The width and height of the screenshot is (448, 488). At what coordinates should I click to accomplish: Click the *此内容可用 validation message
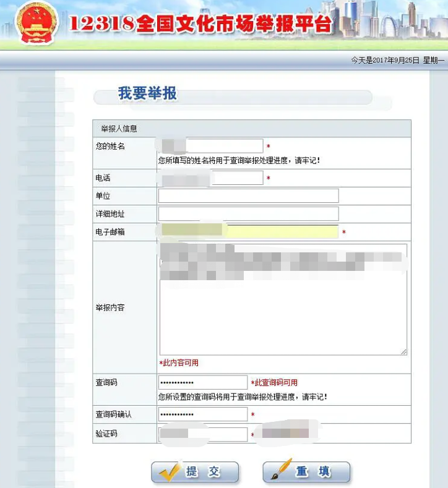[x=179, y=362]
